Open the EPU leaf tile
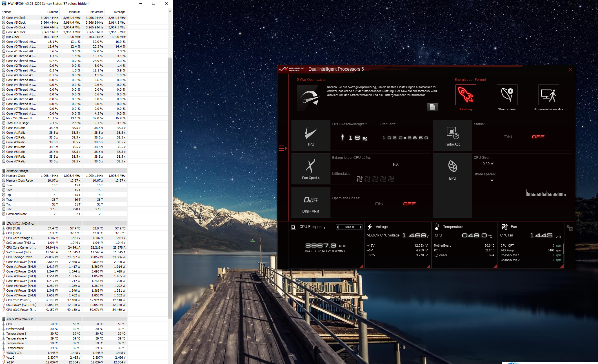Image resolution: width=598 pixels, height=364 pixels. (452, 169)
